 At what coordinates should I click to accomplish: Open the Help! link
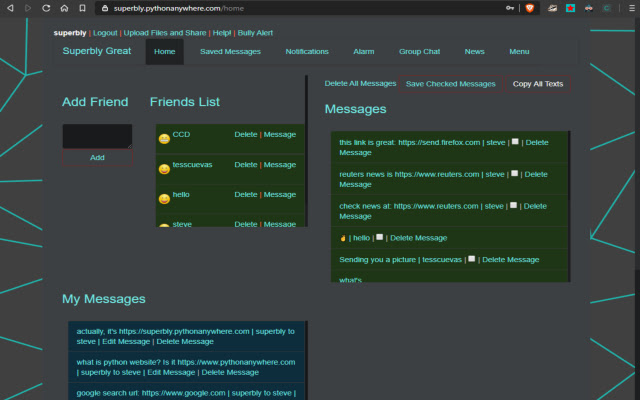pos(222,33)
